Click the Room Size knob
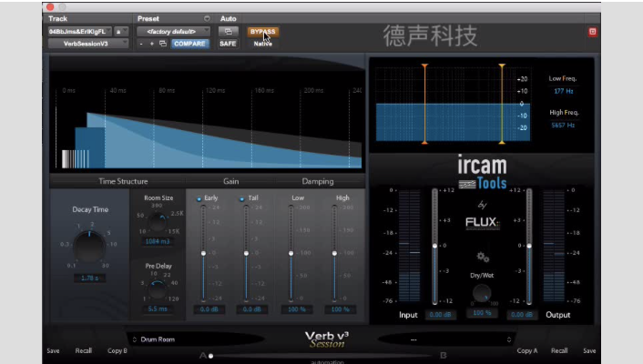The width and height of the screenshot is (643, 364). tap(158, 222)
